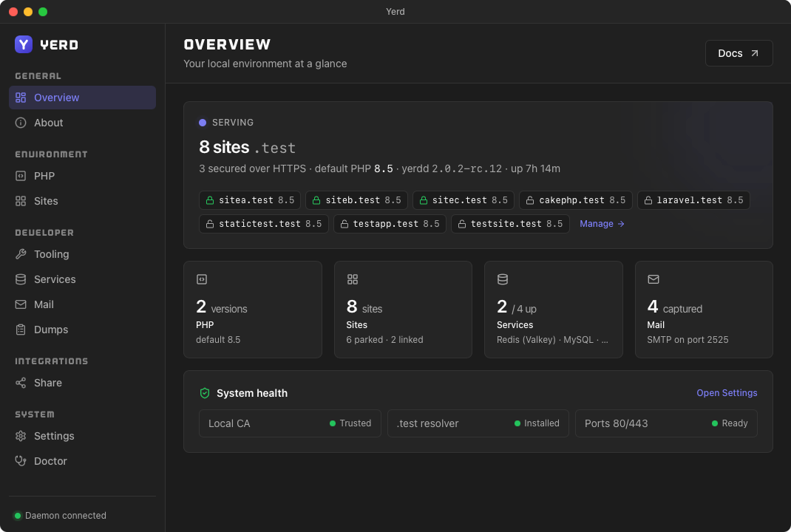Click the envelope icon on Mail card
791x532 pixels.
[x=653, y=279]
